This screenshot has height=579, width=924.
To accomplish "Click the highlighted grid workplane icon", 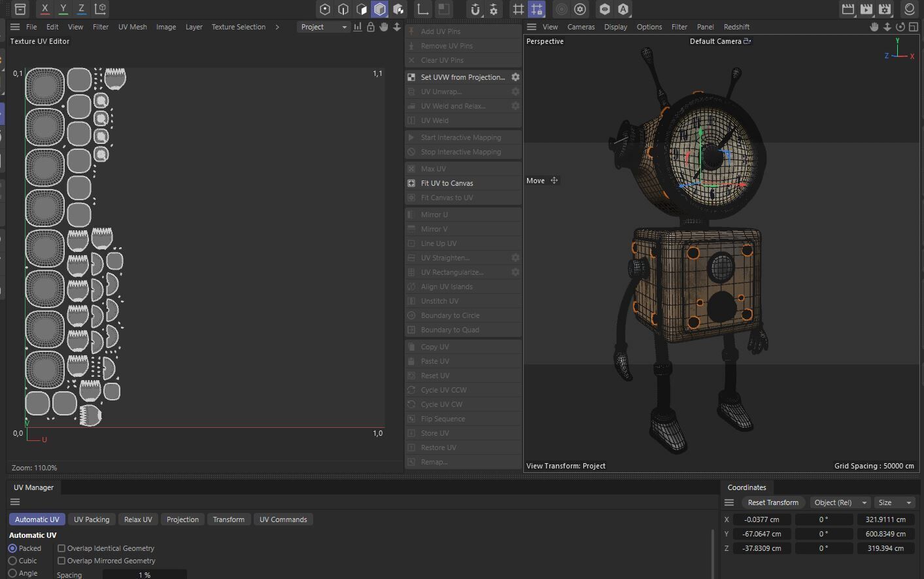I will click(x=537, y=9).
